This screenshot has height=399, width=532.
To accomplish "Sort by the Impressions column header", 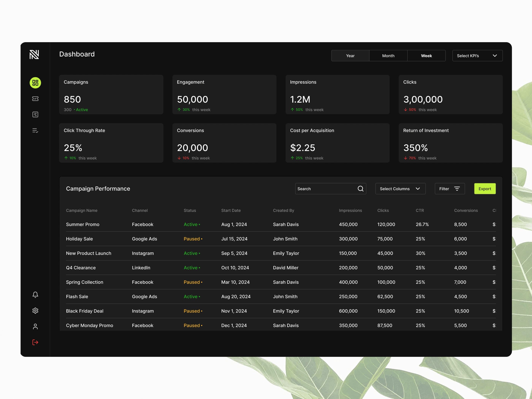I will tap(350, 211).
